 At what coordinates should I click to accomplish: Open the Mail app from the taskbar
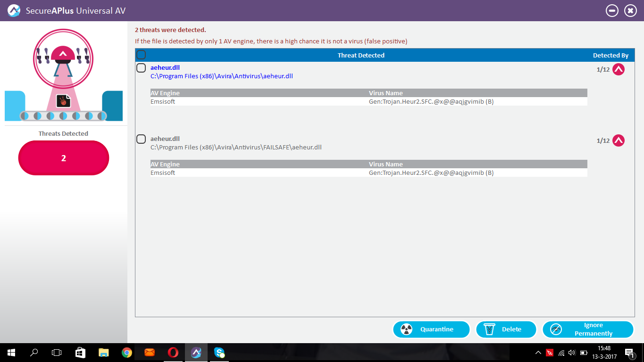tap(150, 353)
